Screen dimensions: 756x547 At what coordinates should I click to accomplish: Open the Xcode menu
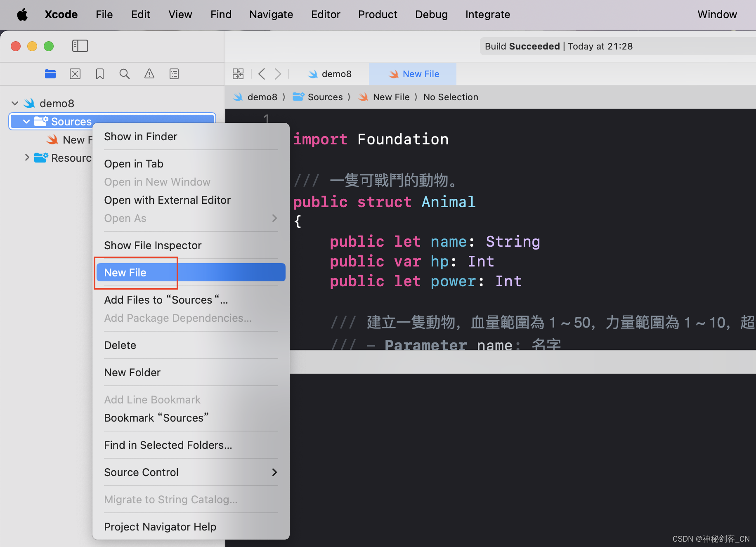click(x=61, y=14)
